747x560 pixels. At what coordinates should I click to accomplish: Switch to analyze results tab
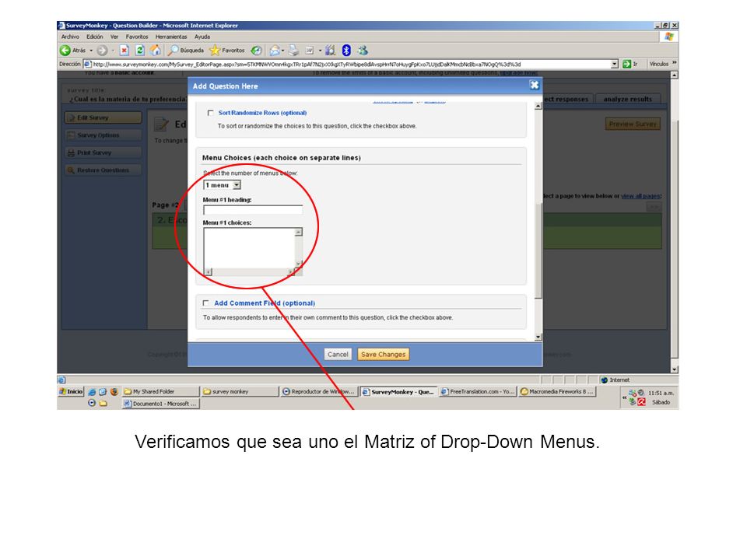point(627,99)
